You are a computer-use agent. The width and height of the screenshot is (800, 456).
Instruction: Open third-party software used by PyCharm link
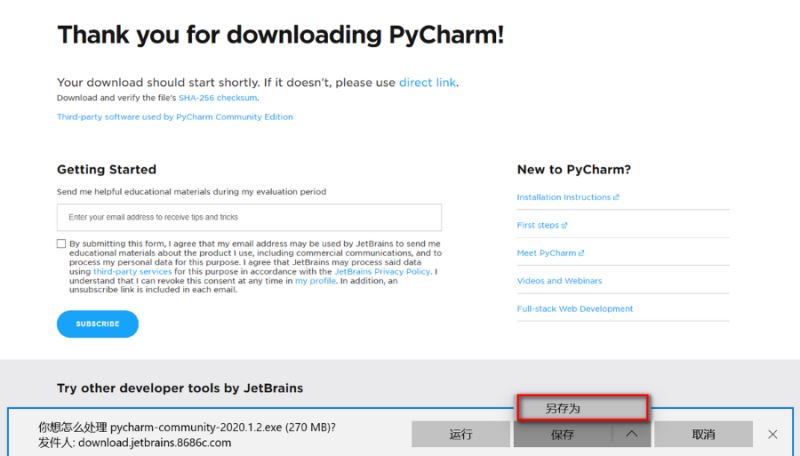[x=175, y=117]
